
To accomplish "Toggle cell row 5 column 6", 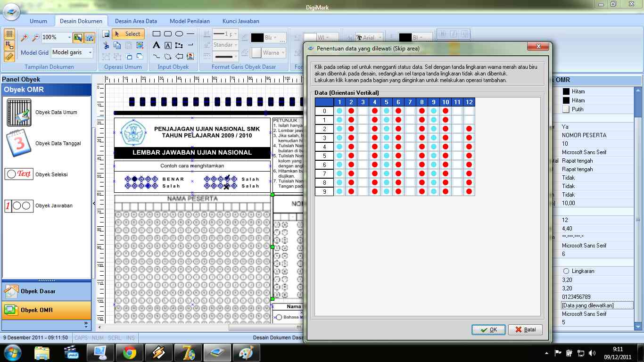I will click(398, 156).
